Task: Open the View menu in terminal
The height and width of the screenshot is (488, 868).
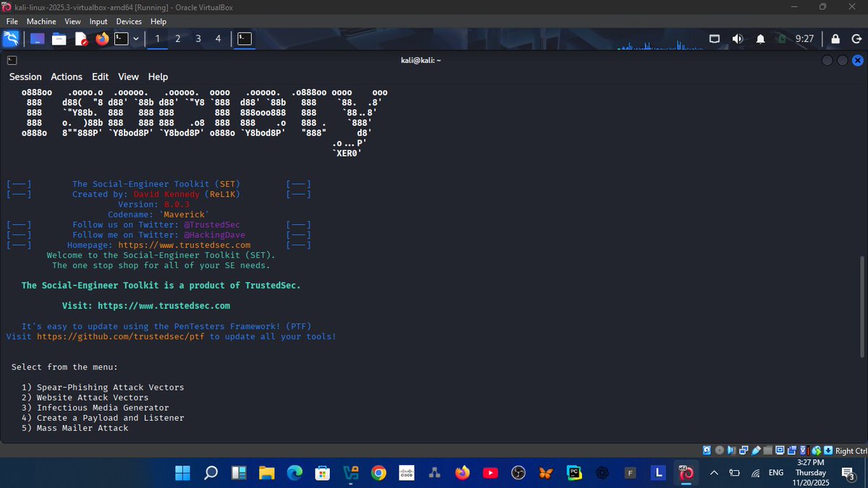Action: 128,77
